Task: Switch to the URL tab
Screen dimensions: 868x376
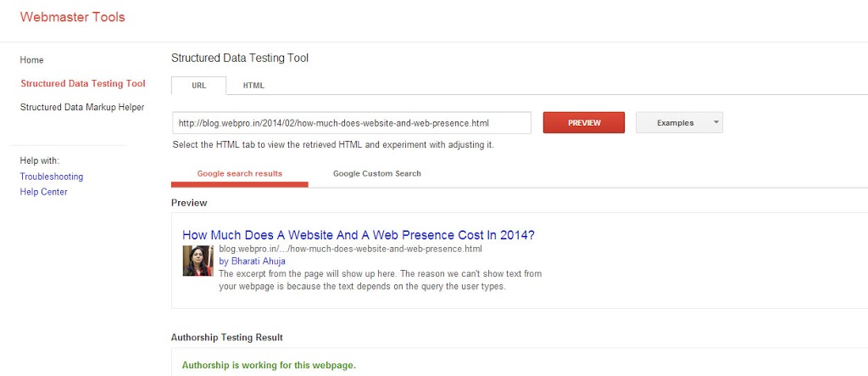Action: [198, 86]
